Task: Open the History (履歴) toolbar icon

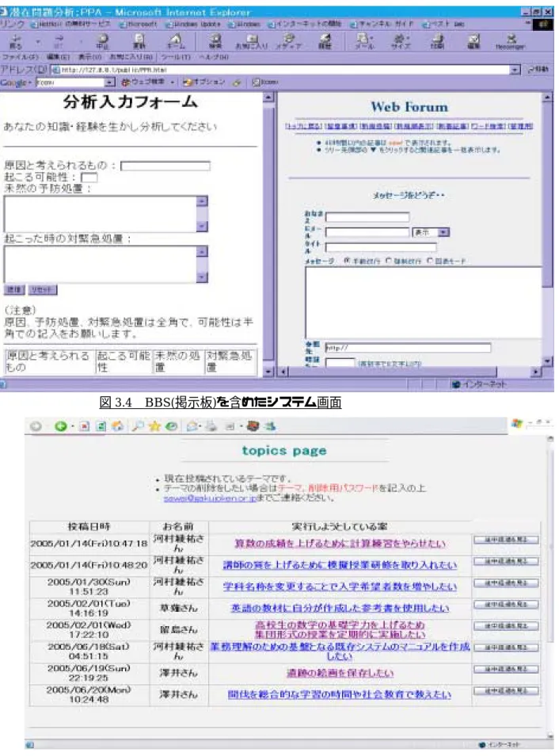Action: (325, 41)
